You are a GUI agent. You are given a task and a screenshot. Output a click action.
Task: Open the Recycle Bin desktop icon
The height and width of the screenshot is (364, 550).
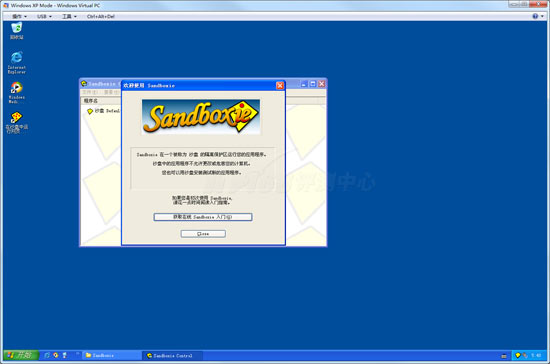[16, 30]
